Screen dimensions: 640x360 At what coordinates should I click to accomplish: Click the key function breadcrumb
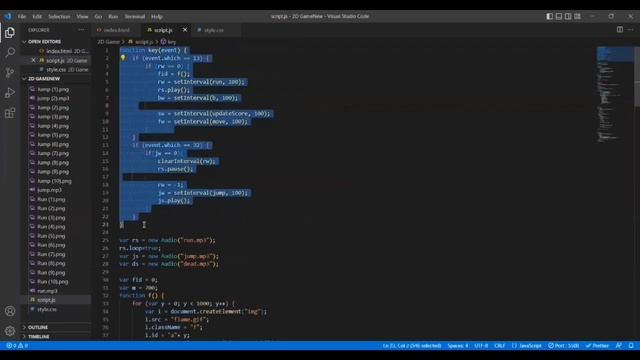tap(169, 42)
